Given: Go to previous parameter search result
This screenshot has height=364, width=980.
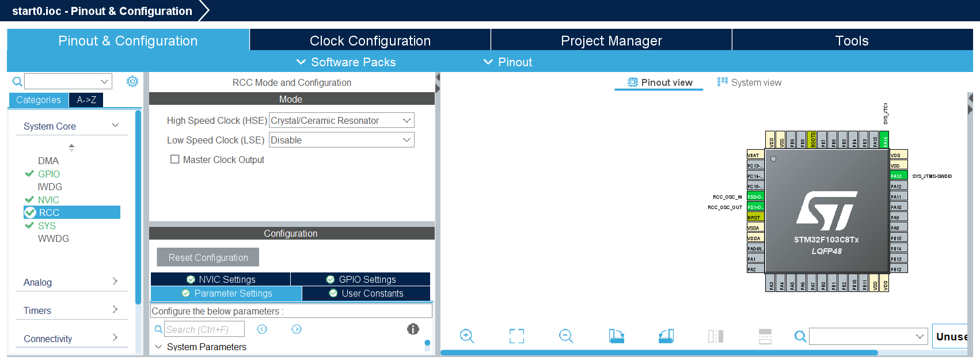Looking at the screenshot, I should point(262,329).
